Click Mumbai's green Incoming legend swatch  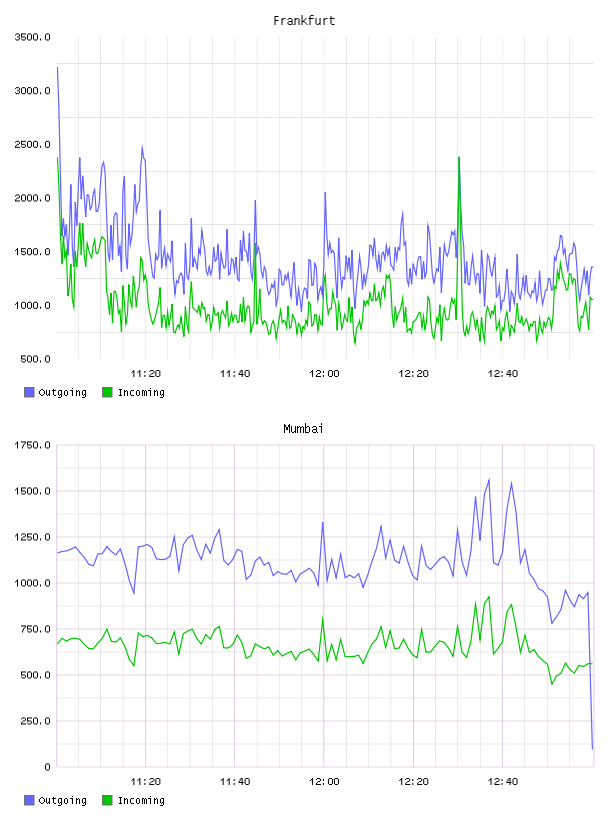[107, 800]
